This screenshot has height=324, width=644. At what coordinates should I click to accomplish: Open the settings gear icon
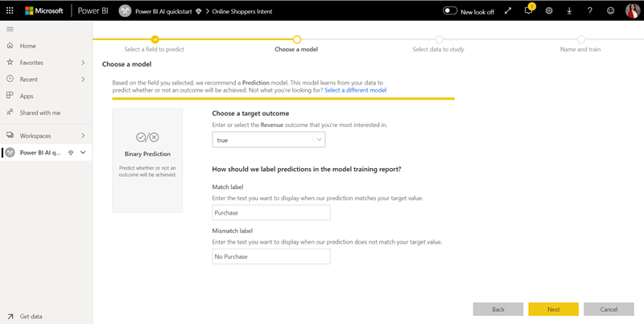click(x=549, y=10)
